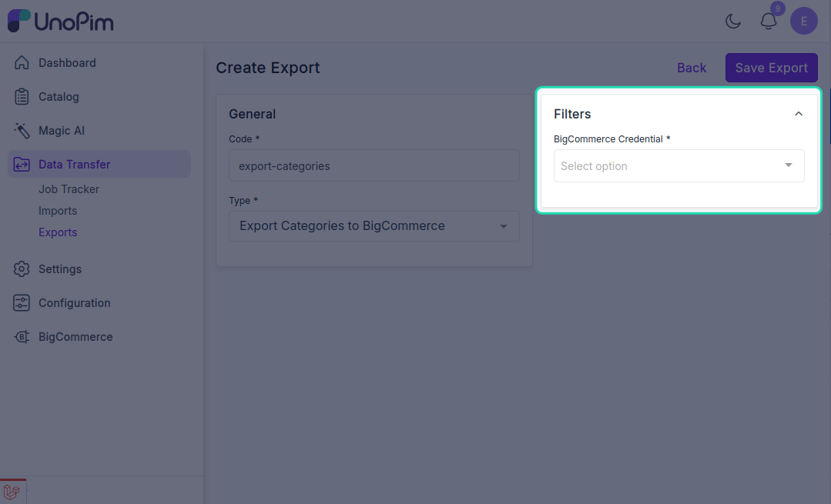Click the Catalog clipboard icon
This screenshot has height=504, width=831.
(x=22, y=96)
